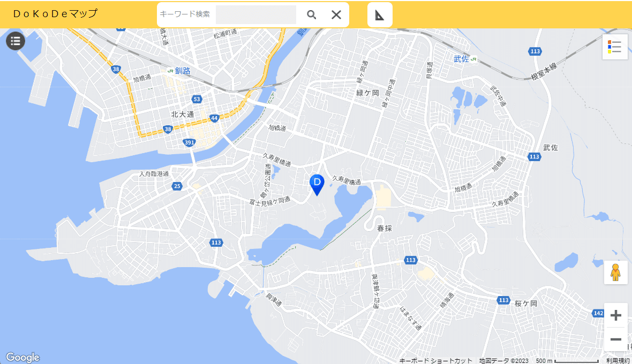Viewport: 632px width, 364px height.
Task: Open the Google logo link
Action: [22, 357]
